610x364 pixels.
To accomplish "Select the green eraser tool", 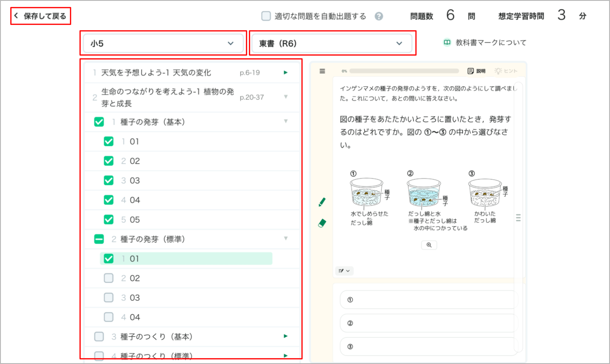I will [x=322, y=223].
